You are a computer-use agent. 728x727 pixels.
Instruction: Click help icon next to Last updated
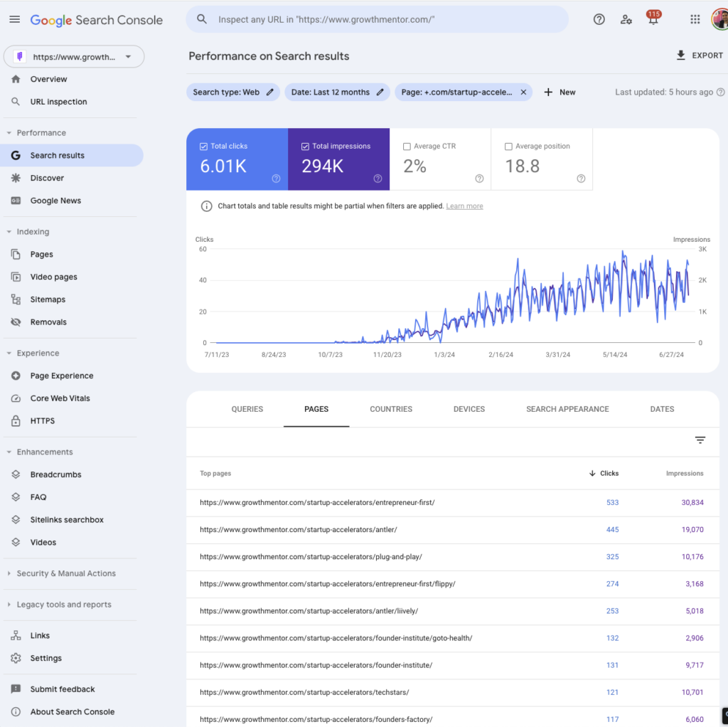(720, 92)
